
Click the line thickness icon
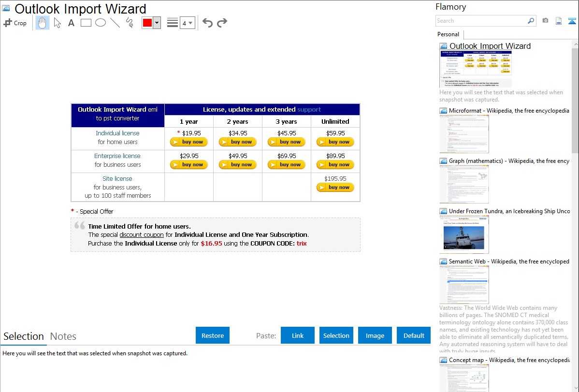(173, 23)
